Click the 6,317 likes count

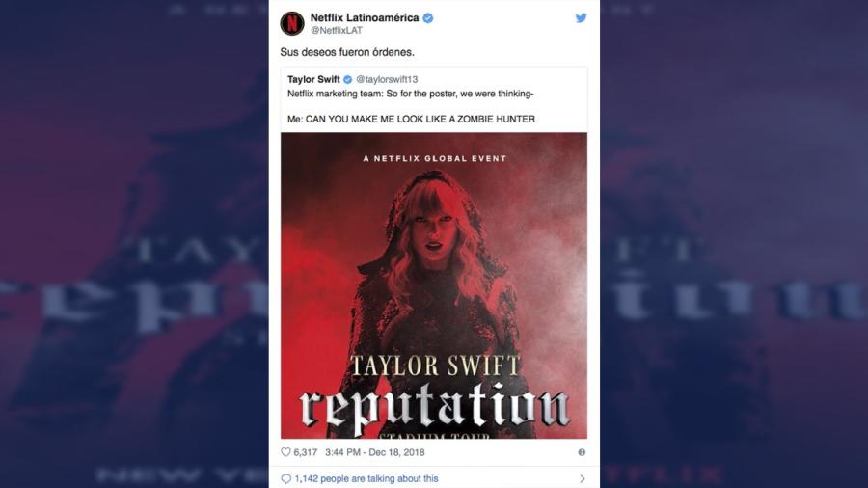pos(306,452)
